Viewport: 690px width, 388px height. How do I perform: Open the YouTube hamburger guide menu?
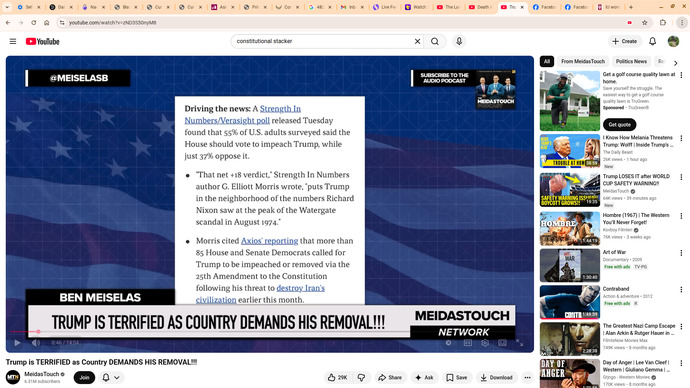click(x=13, y=41)
